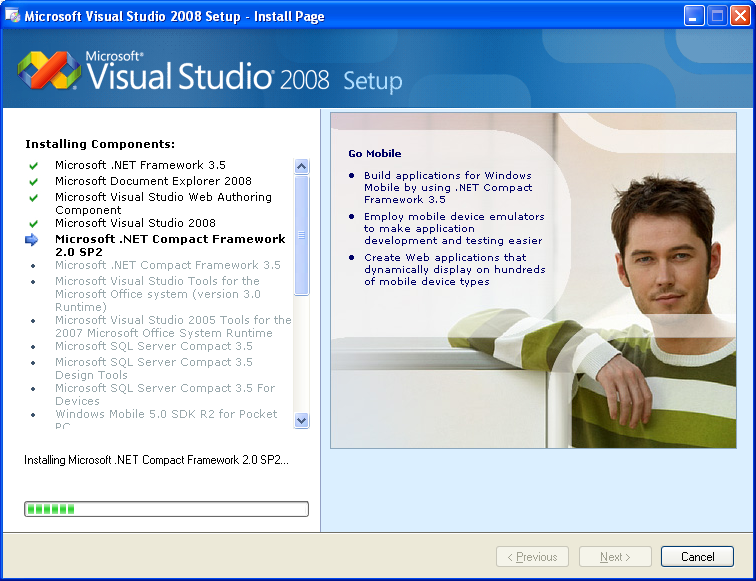Click the Visual Studio logo in the banner

[x=49, y=70]
